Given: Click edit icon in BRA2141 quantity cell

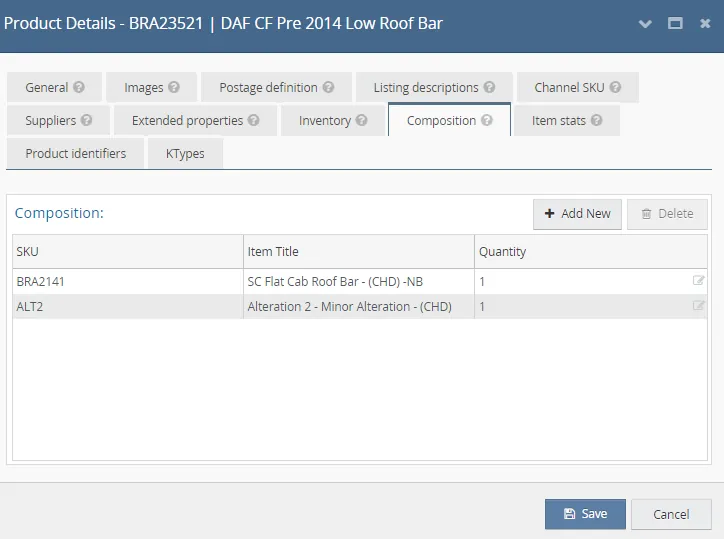Looking at the screenshot, I should coord(698,280).
